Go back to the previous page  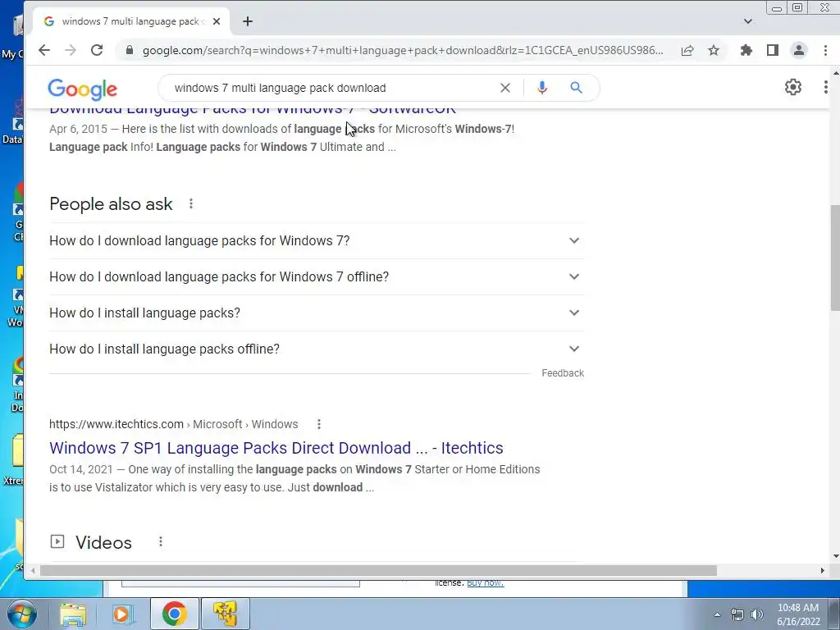(x=44, y=50)
